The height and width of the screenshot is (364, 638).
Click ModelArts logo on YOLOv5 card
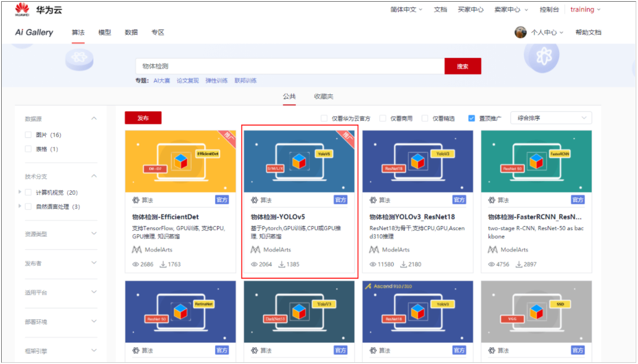click(x=256, y=250)
